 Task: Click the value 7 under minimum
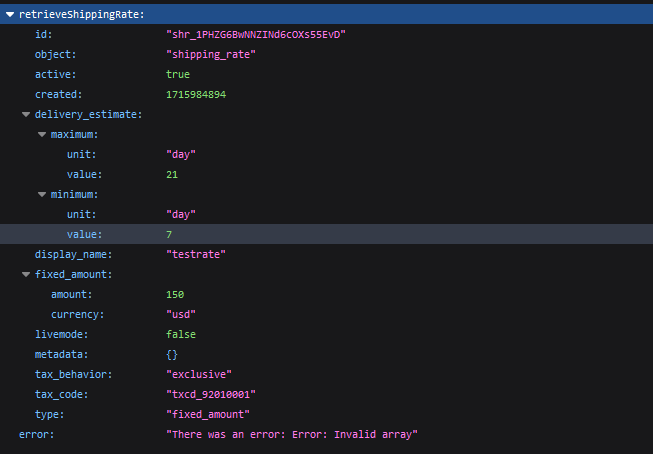coord(169,234)
